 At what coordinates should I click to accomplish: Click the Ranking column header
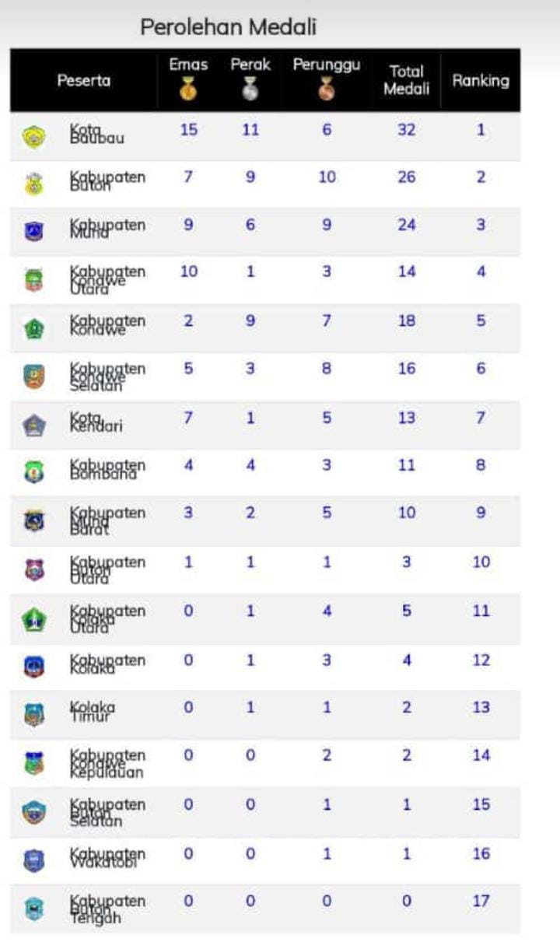click(x=481, y=80)
